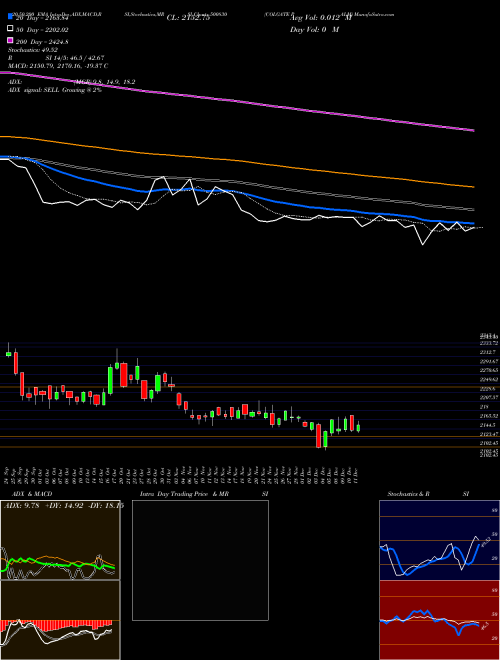This screenshot has width=500, height=660.
Task: Click the 2144.5 price axis label
Action: coord(487,425)
